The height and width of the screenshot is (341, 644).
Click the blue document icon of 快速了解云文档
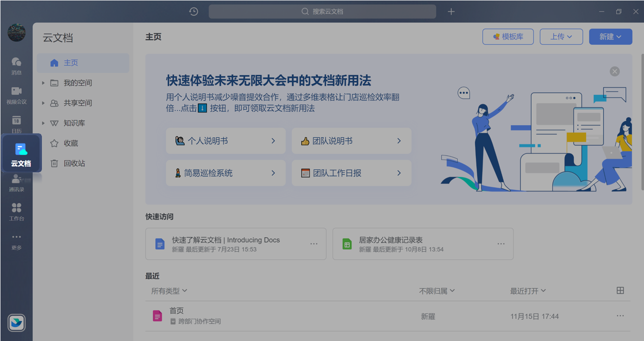coord(160,244)
